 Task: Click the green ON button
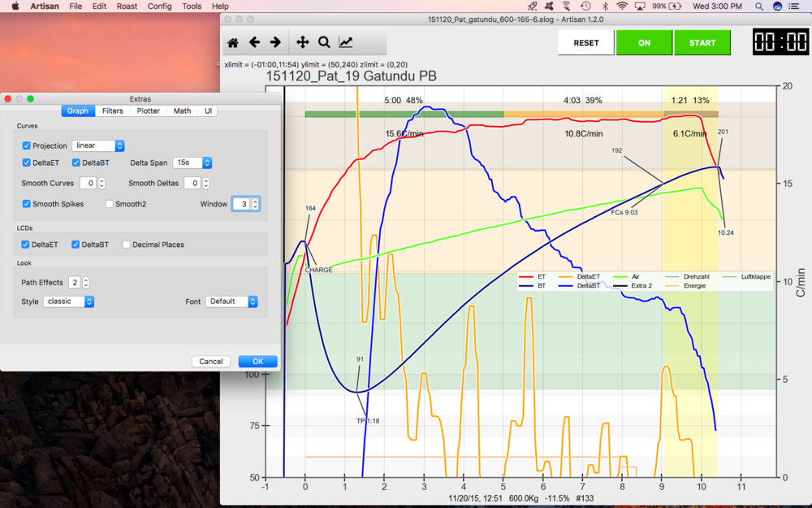click(644, 42)
